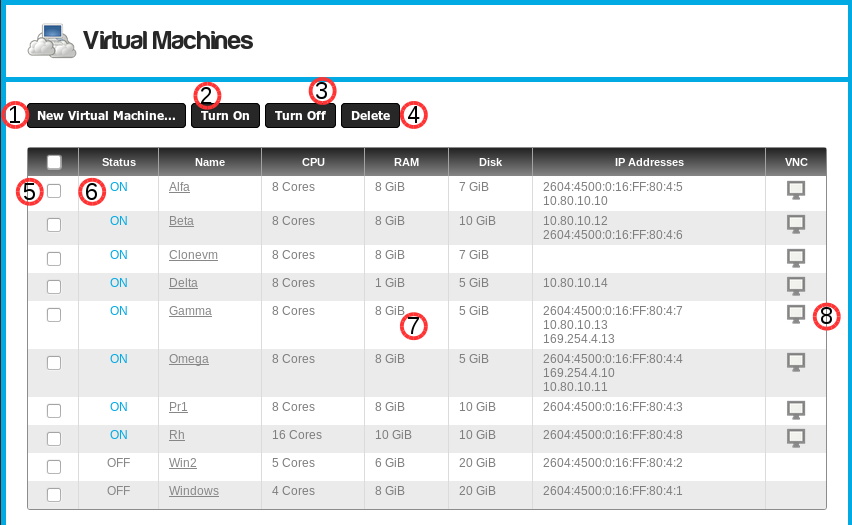Open the Beta virtual machine link
Image resolution: width=852 pixels, height=525 pixels.
tap(181, 221)
